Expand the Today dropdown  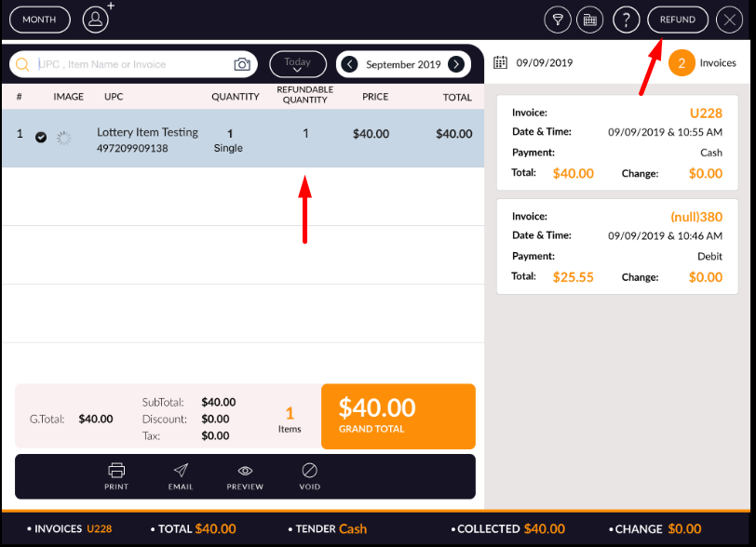(x=298, y=64)
